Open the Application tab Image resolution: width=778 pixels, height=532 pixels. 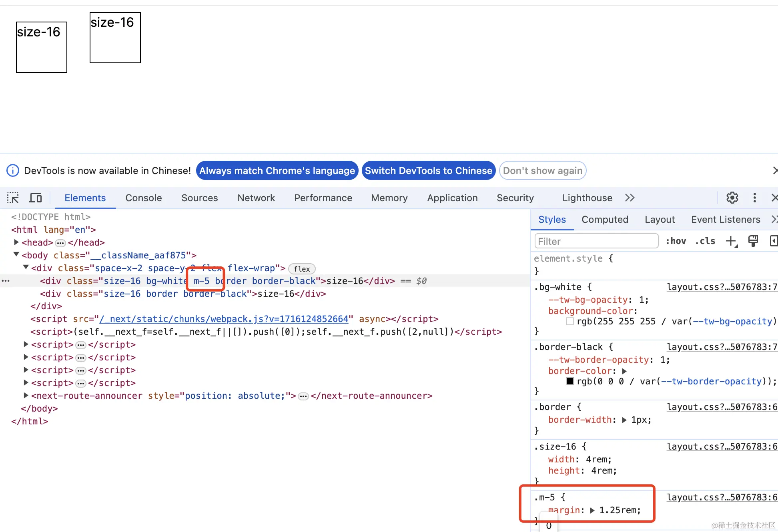pyautogui.click(x=453, y=198)
